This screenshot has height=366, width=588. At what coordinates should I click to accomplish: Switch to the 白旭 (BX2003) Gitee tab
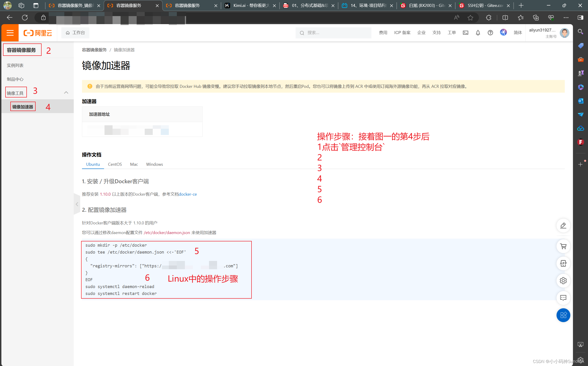tap(426, 5)
